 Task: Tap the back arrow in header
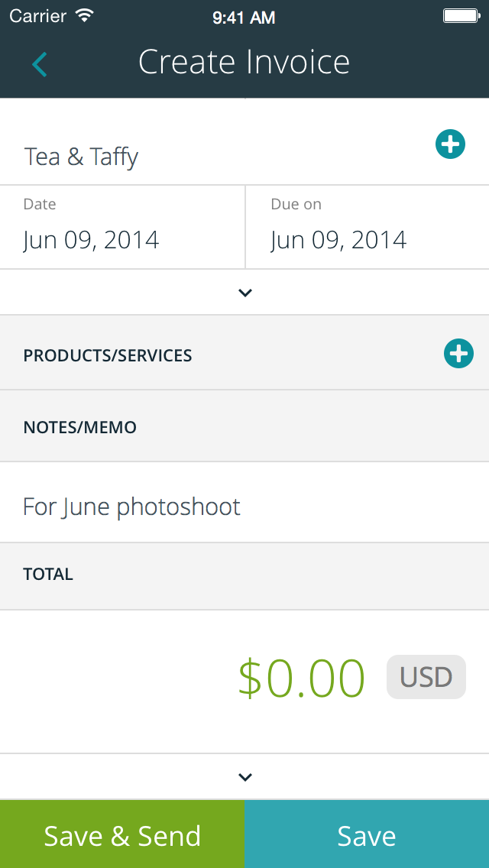coord(40,64)
